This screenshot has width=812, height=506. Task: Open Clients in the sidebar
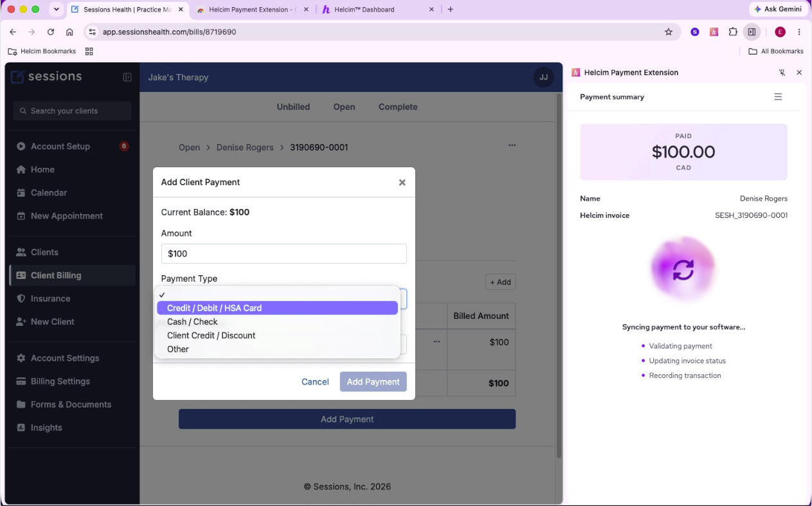pyautogui.click(x=72, y=252)
